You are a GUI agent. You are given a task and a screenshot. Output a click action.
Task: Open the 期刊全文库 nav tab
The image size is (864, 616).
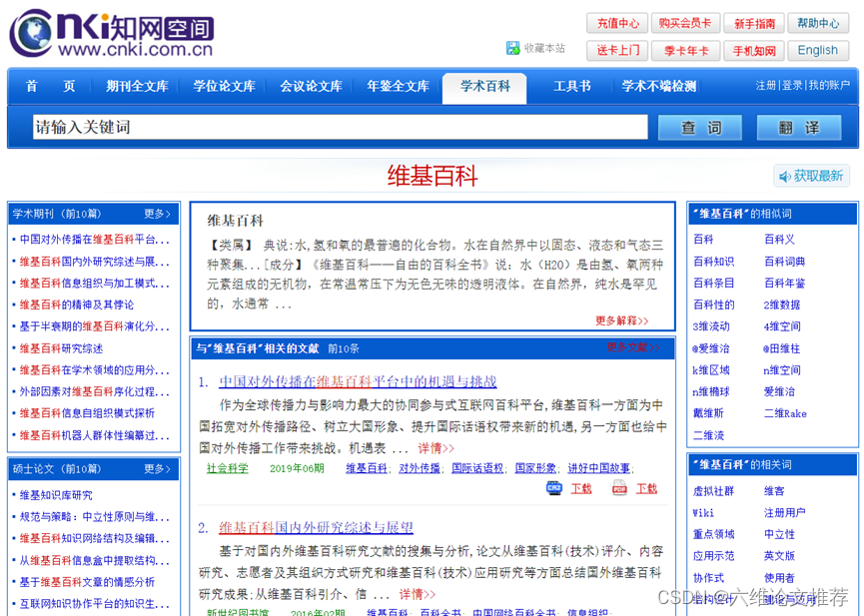[x=137, y=86]
